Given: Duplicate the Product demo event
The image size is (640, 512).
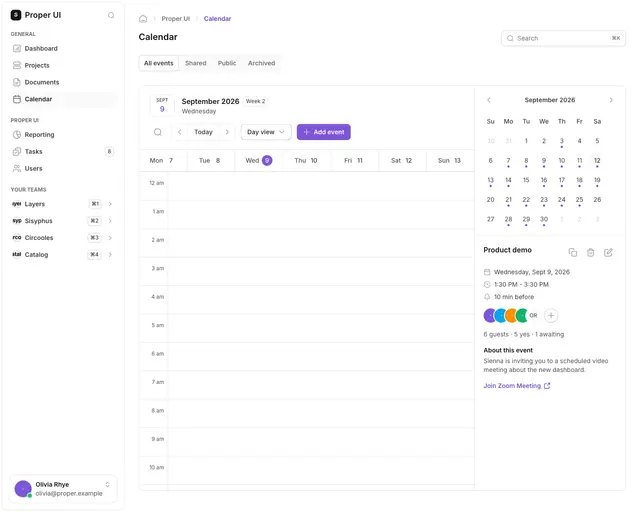Looking at the screenshot, I should tap(573, 253).
